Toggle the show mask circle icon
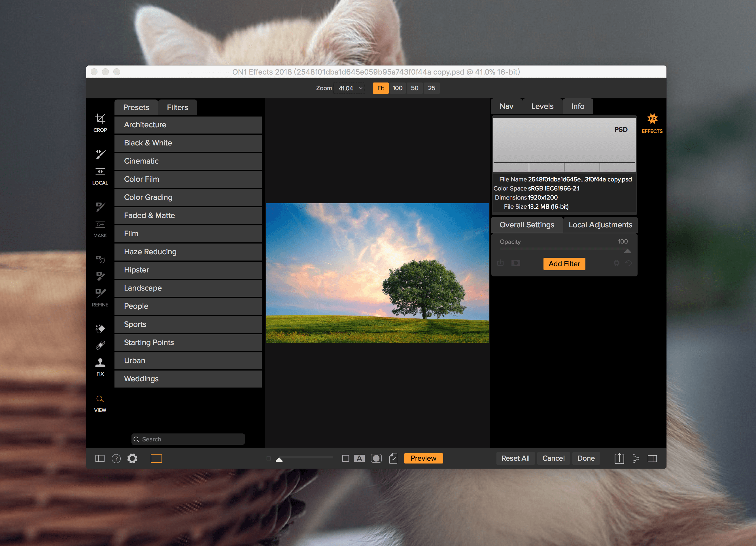 376,459
